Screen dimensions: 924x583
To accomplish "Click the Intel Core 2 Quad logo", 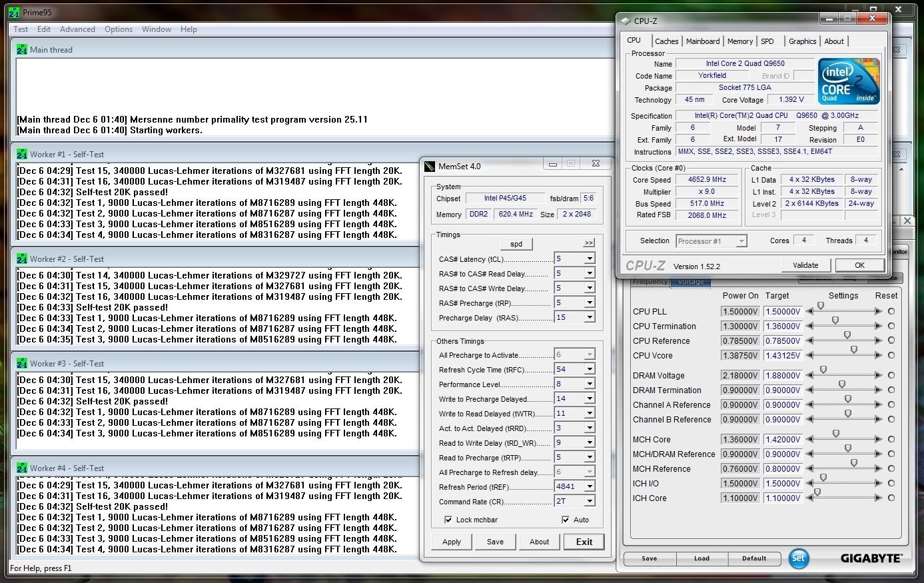I will (849, 81).
